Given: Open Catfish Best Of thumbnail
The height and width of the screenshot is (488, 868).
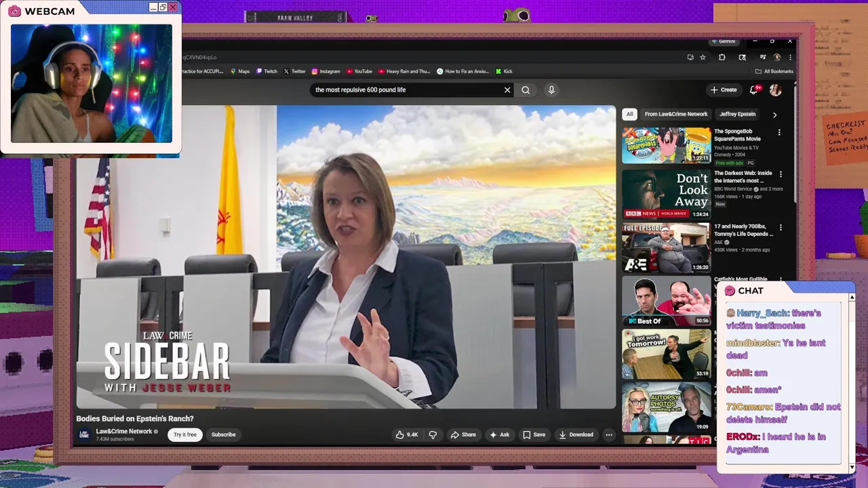Looking at the screenshot, I should click(x=667, y=301).
